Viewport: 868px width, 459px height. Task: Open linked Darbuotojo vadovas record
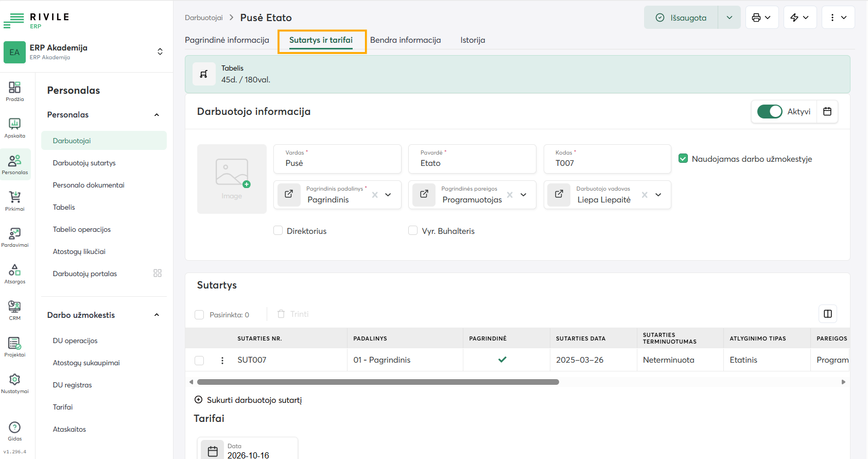tap(559, 194)
